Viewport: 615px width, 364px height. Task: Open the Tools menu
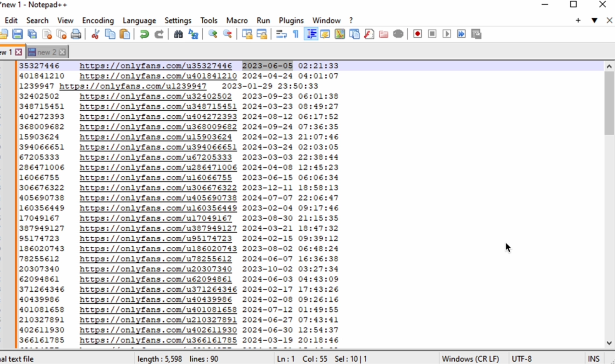click(x=209, y=20)
